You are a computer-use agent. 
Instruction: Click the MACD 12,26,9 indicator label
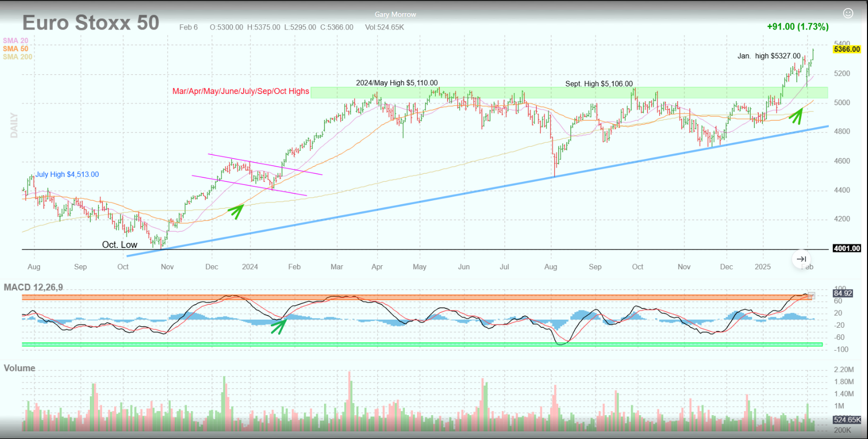coord(34,287)
